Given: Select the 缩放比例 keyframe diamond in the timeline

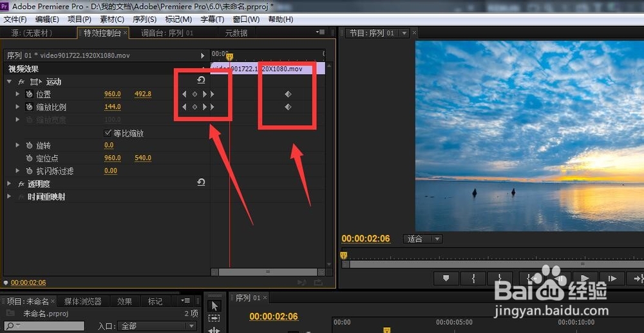Looking at the screenshot, I should [x=288, y=107].
